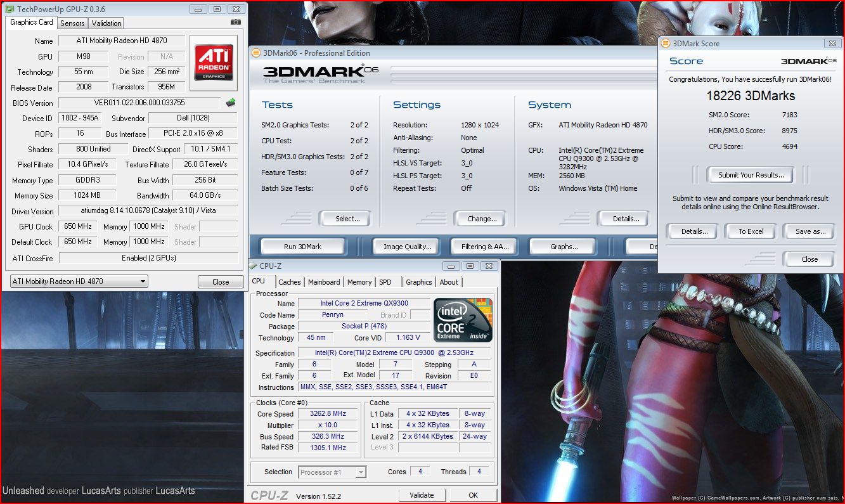This screenshot has width=845, height=504.
Task: Click the Close button in GPU-Z
Action: [221, 282]
